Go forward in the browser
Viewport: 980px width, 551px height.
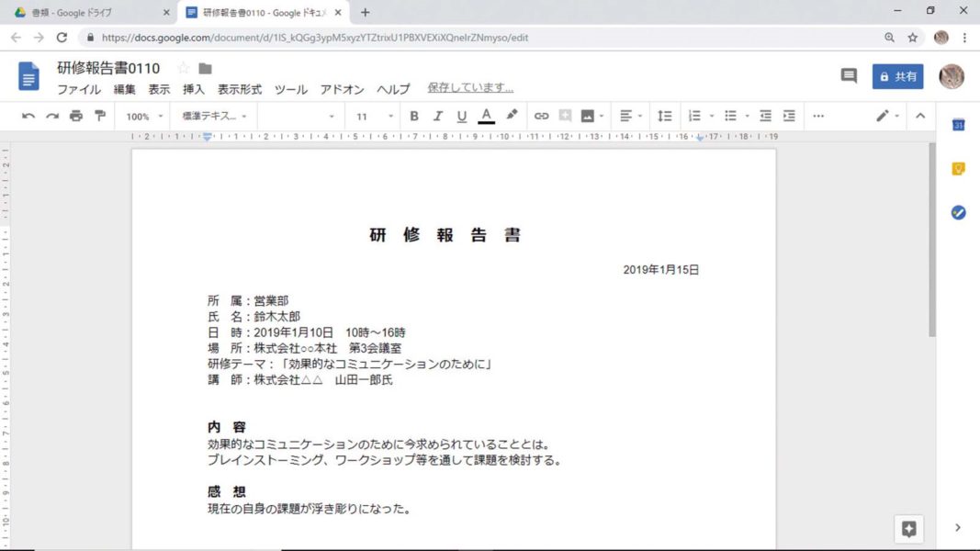point(39,38)
